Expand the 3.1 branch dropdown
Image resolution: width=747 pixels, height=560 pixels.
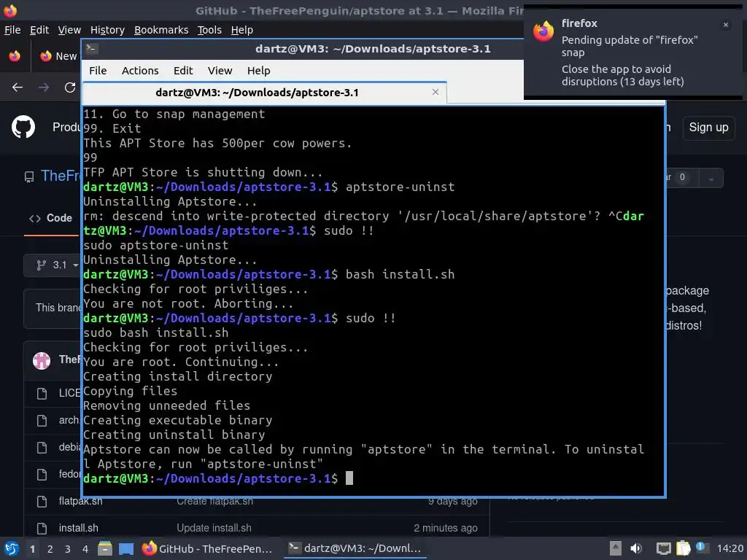tap(53, 265)
